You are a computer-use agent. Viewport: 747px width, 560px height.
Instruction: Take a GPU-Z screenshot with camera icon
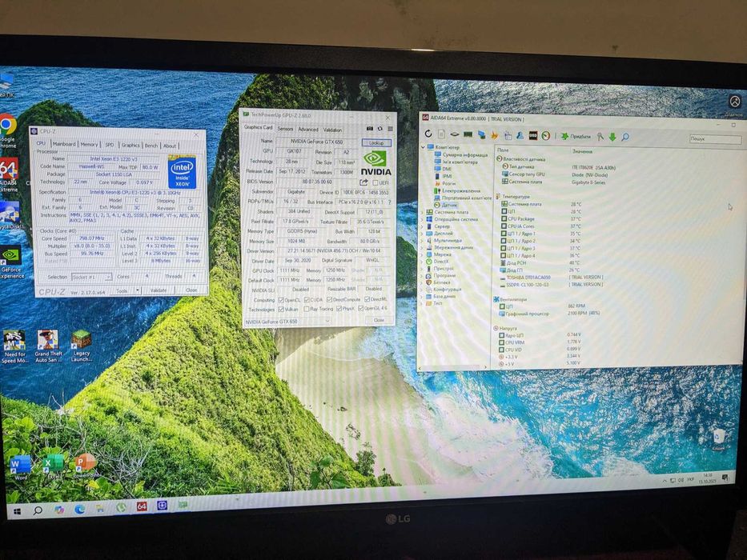click(x=370, y=129)
